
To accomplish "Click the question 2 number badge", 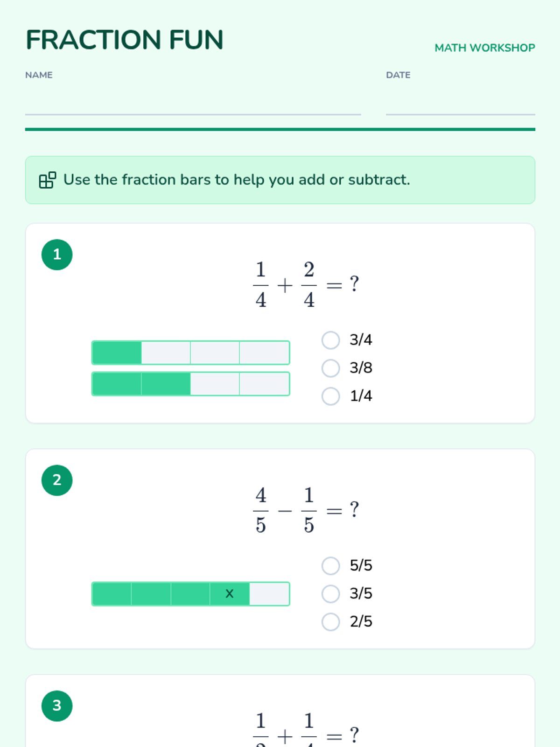I will click(57, 480).
